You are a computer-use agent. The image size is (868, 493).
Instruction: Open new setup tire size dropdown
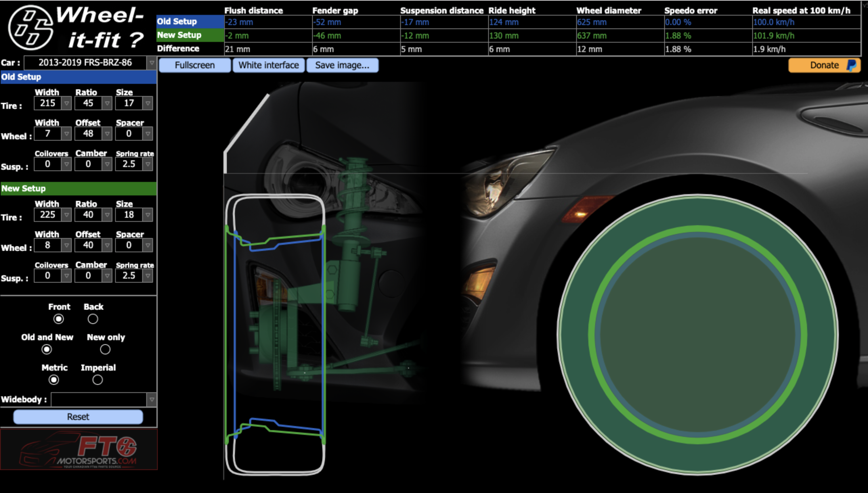(148, 215)
